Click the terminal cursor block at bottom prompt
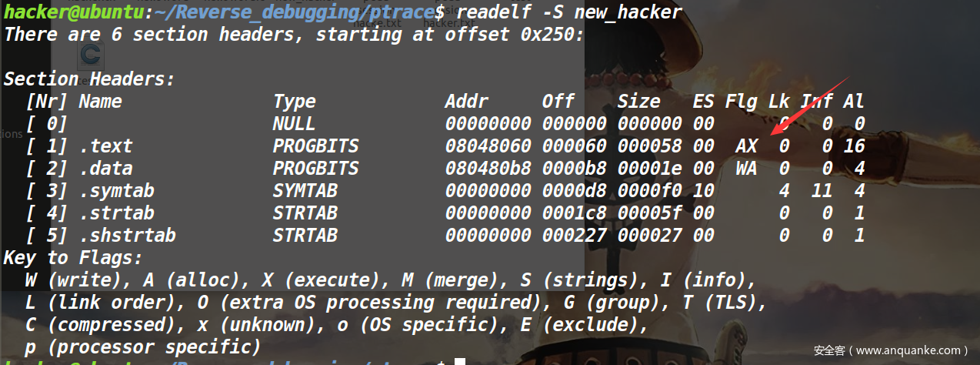980x365 pixels. click(x=460, y=361)
